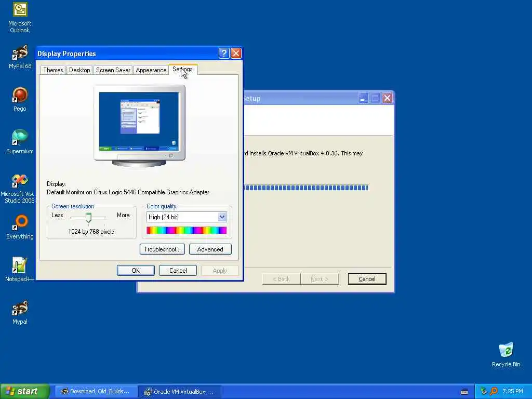Select the Microsoft Visual Studio 2008 icon
The image size is (532, 399).
pyautogui.click(x=19, y=189)
